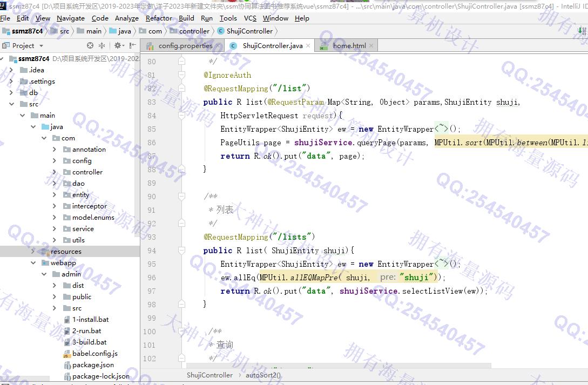
Task: Expand the controller package
Action: 55,172
